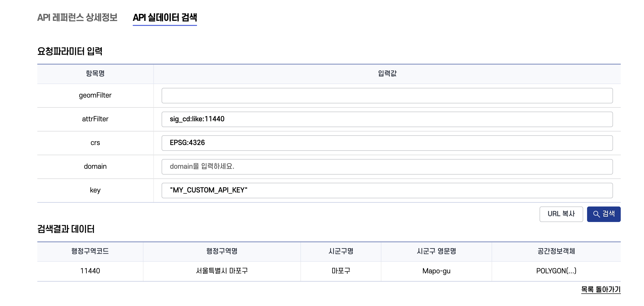
Task: Click the domain input field
Action: [x=387, y=167]
